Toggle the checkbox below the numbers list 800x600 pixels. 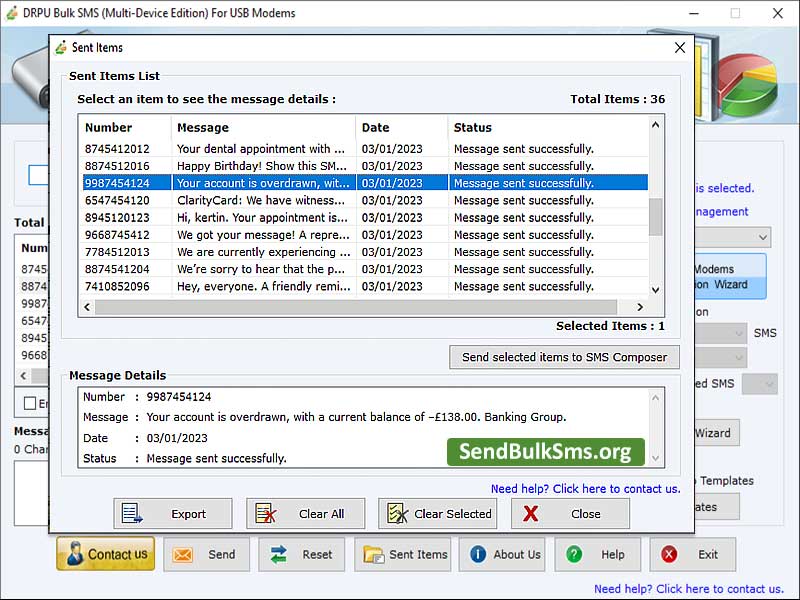tap(30, 402)
